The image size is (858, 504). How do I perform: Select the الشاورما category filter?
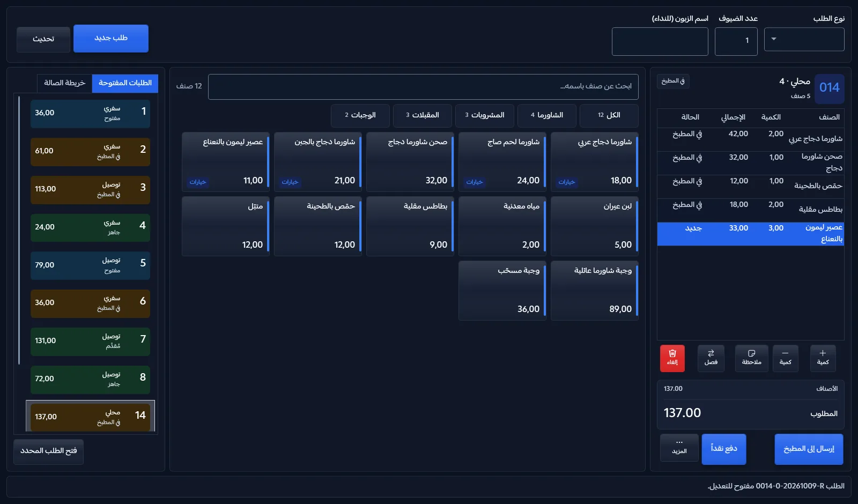tap(547, 115)
